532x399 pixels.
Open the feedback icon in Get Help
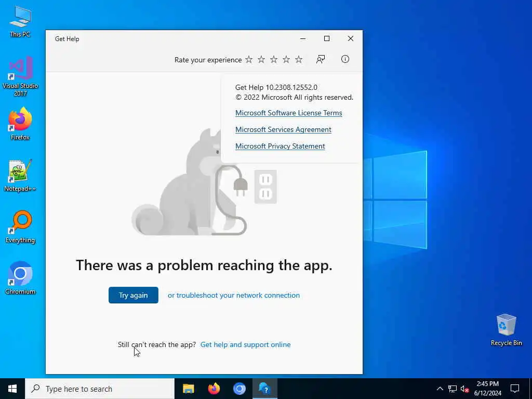pyautogui.click(x=320, y=59)
